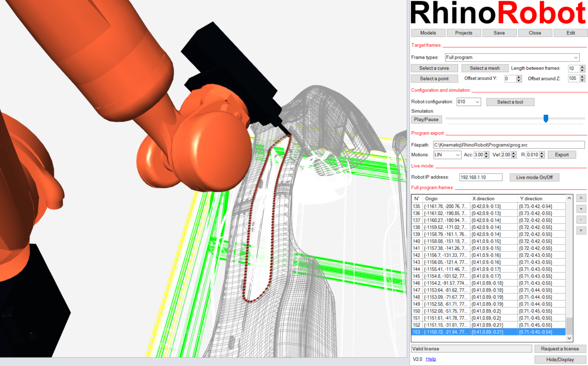Toggle Live mode On/Off
Viewport: 588px width, 366px height.
[x=534, y=178]
